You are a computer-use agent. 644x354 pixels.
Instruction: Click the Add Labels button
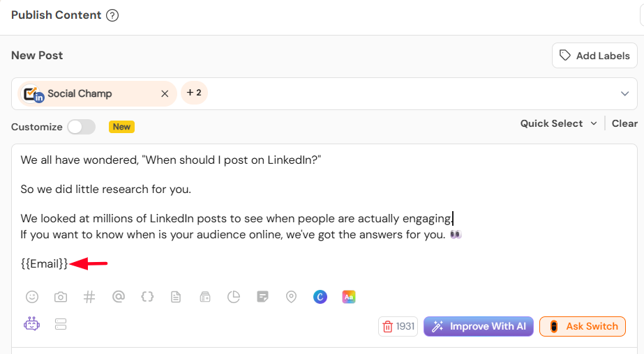coord(594,55)
